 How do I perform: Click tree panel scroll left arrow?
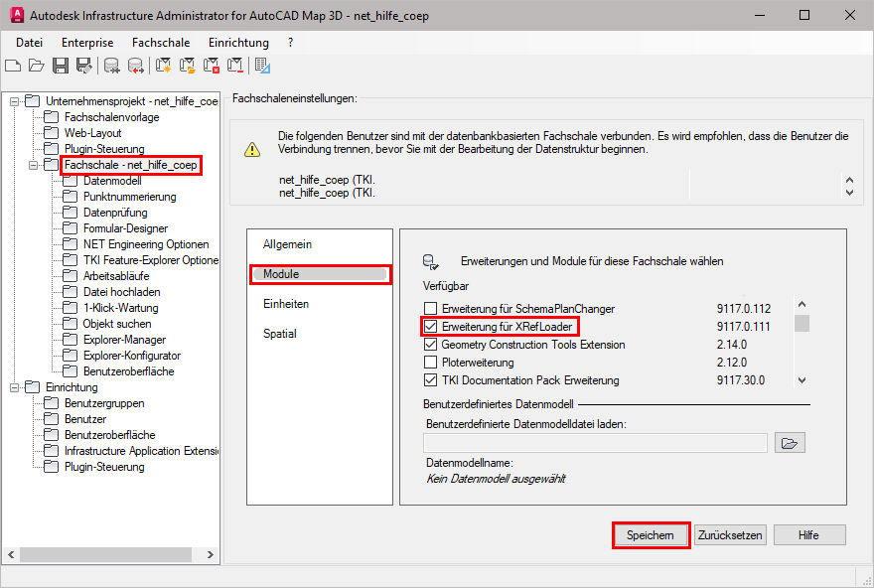point(11,554)
